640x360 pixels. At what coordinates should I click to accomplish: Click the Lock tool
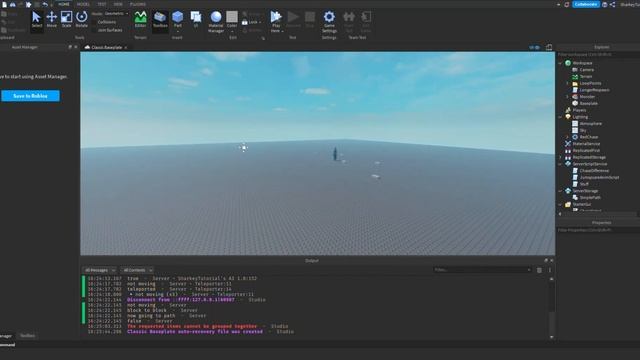pos(251,22)
